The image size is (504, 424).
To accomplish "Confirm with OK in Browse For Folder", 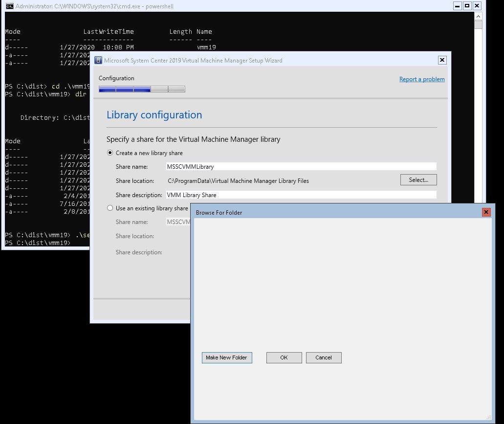I will coord(284,357).
